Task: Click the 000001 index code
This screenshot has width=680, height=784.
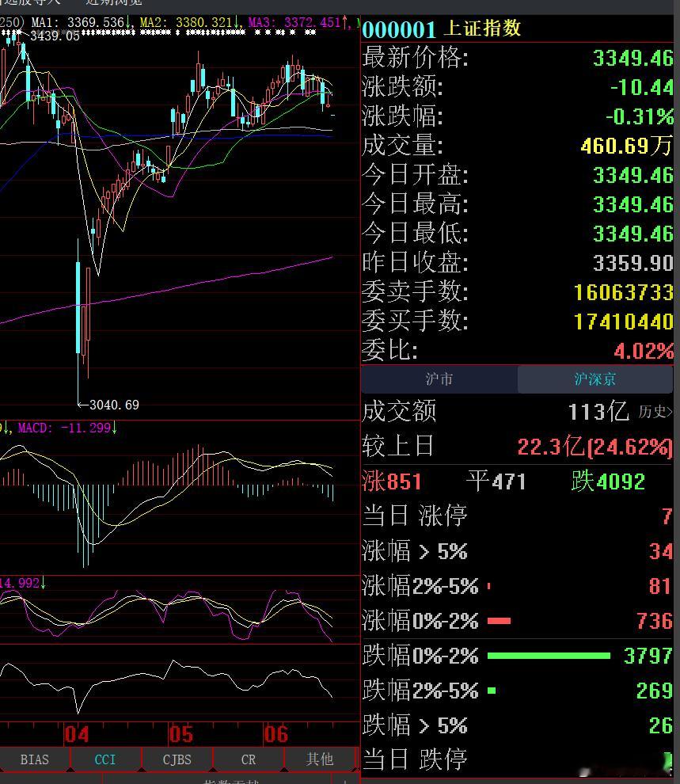Action: 399,29
